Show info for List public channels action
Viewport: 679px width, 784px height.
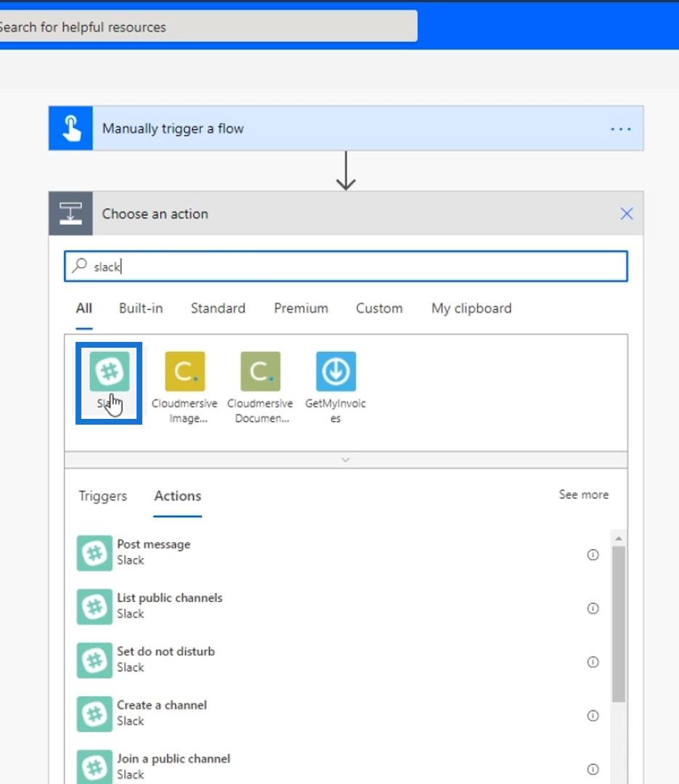click(593, 608)
